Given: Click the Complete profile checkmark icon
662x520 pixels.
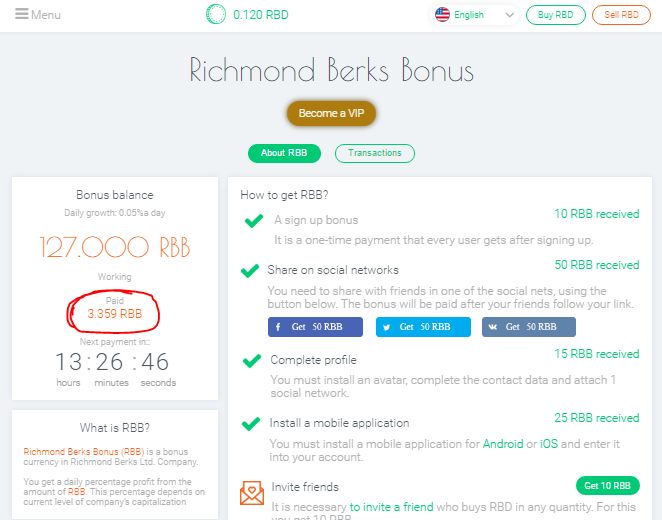Looking at the screenshot, I should (252, 360).
